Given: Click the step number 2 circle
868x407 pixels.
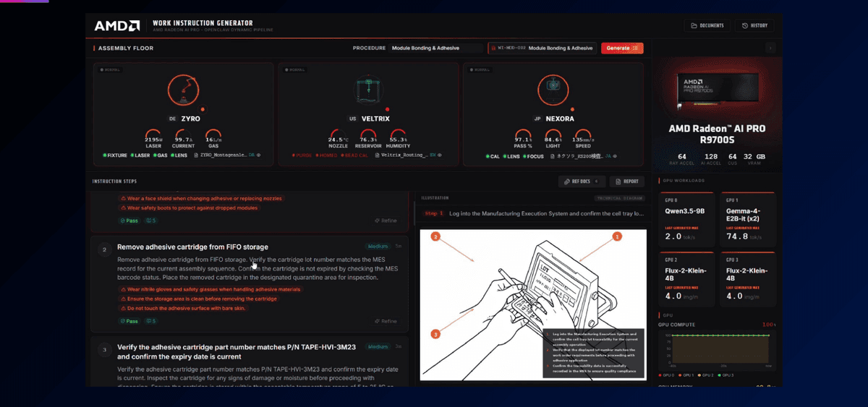Looking at the screenshot, I should (104, 249).
